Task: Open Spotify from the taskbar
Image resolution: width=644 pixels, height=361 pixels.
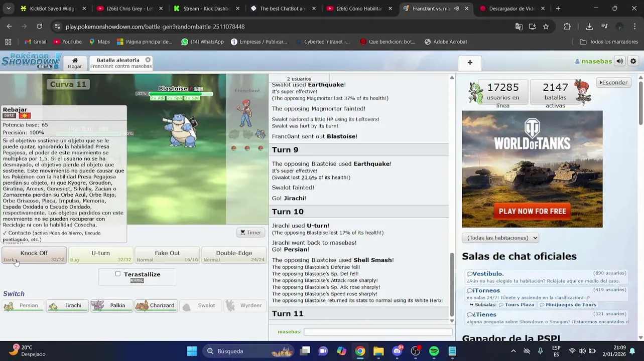Action: pos(434,351)
